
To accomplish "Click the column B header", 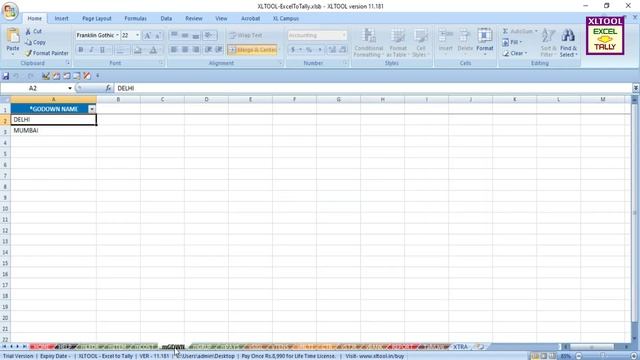I will click(118, 100).
